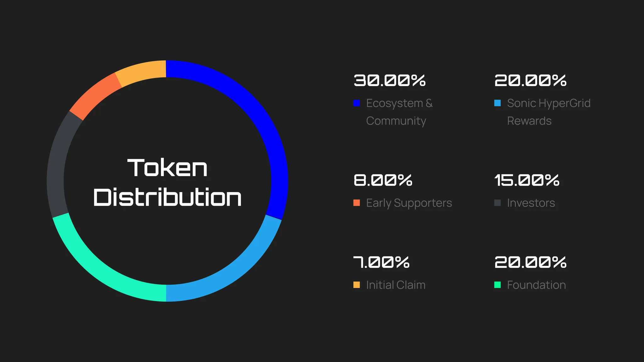
Task: Click the Ecosystem & Community label
Action: click(399, 112)
